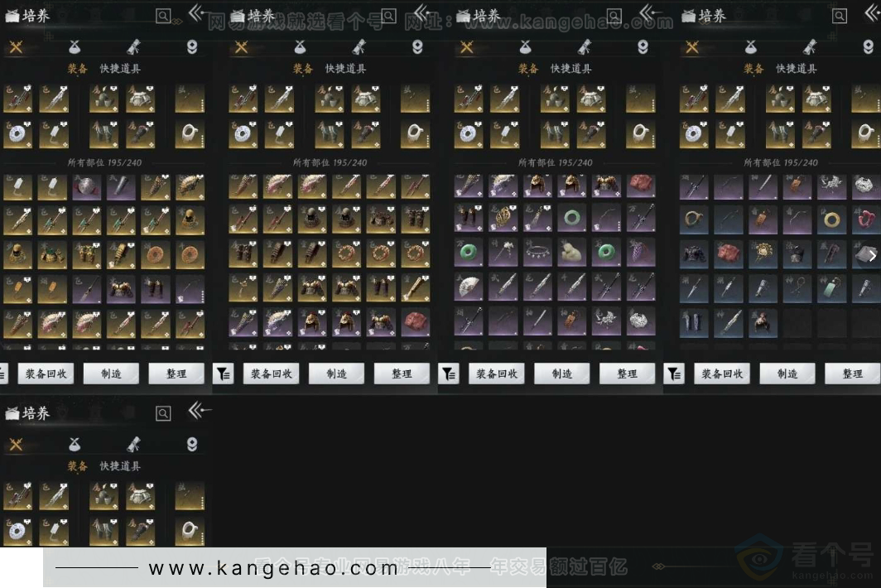Switch to the 装备 tab in the fourth panel

click(x=753, y=69)
